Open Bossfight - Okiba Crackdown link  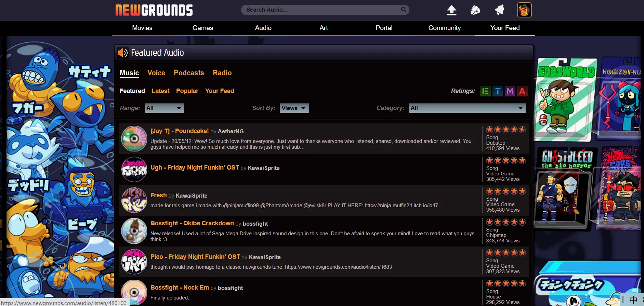point(192,223)
